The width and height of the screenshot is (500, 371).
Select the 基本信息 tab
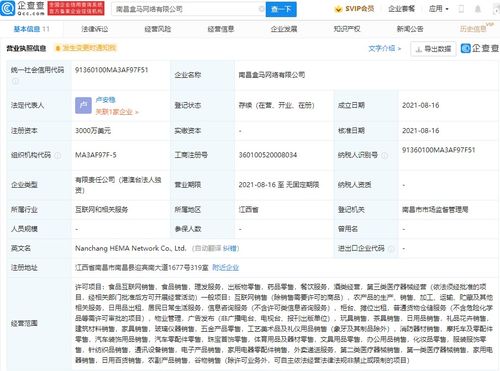coord(31,29)
